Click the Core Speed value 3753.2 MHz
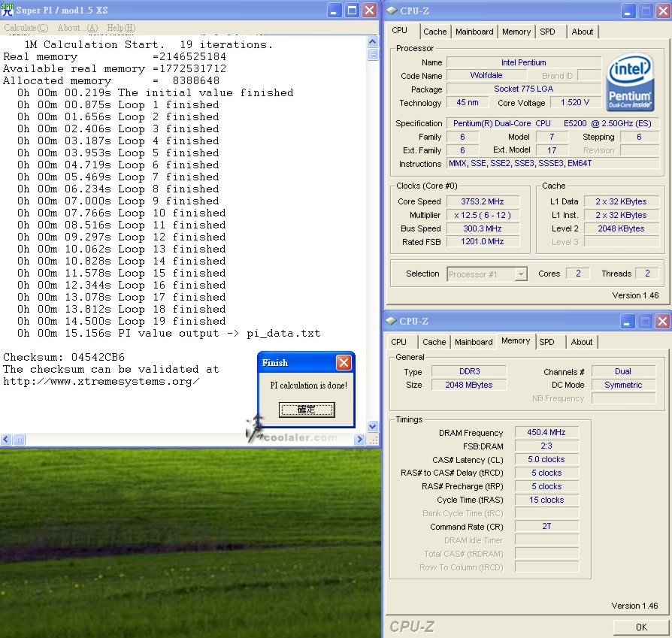 pos(483,201)
